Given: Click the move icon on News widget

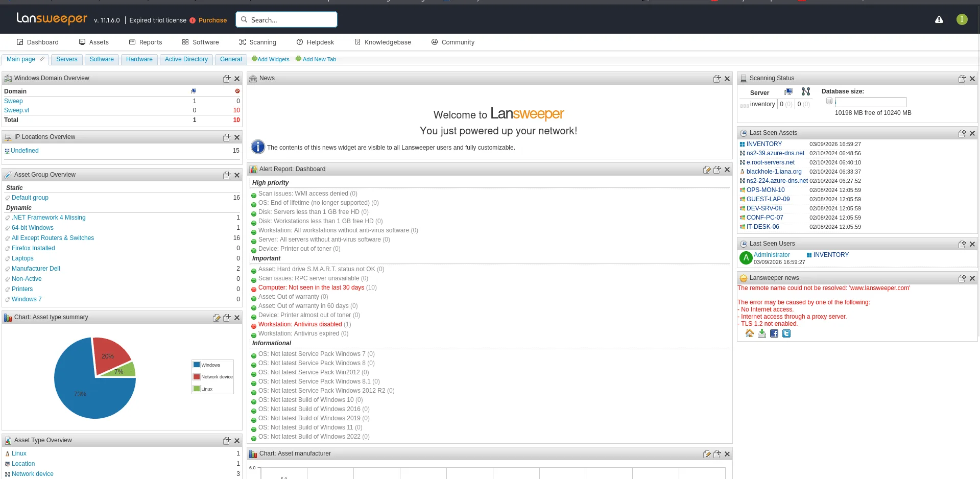Looking at the screenshot, I should click(717, 79).
